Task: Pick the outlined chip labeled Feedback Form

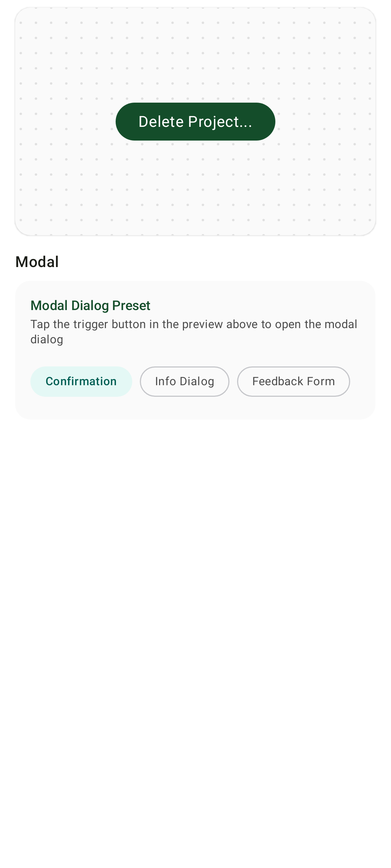Action: (x=293, y=381)
